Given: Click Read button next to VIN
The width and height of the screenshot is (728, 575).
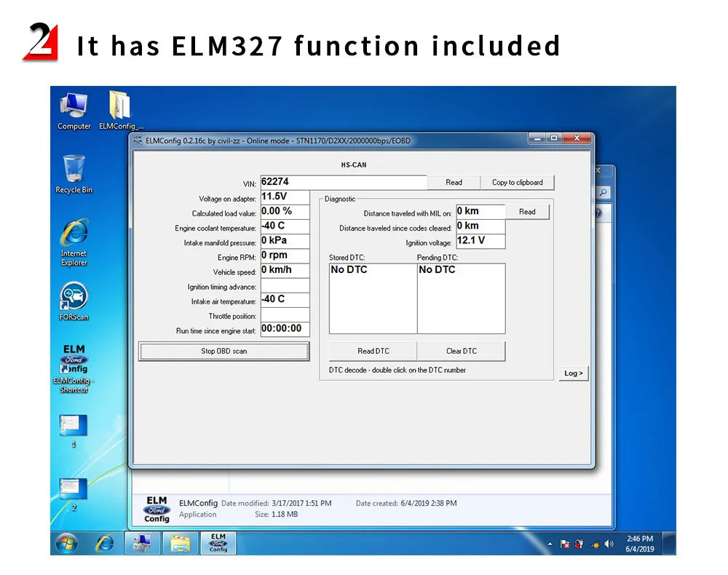Looking at the screenshot, I should coord(454,183).
